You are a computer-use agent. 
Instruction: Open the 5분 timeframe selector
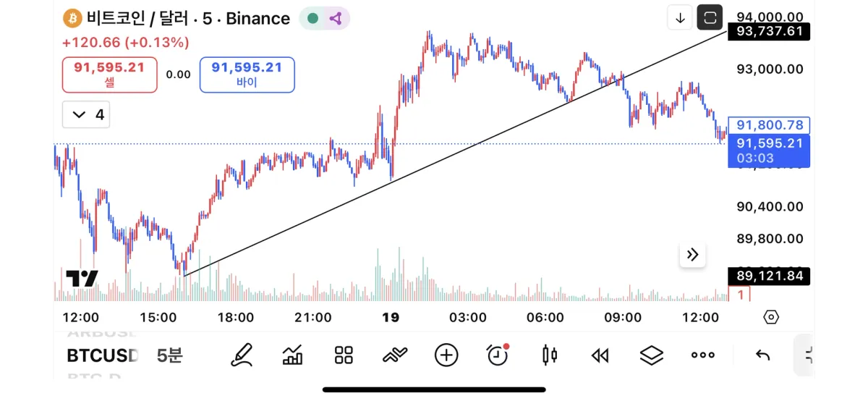[170, 355]
